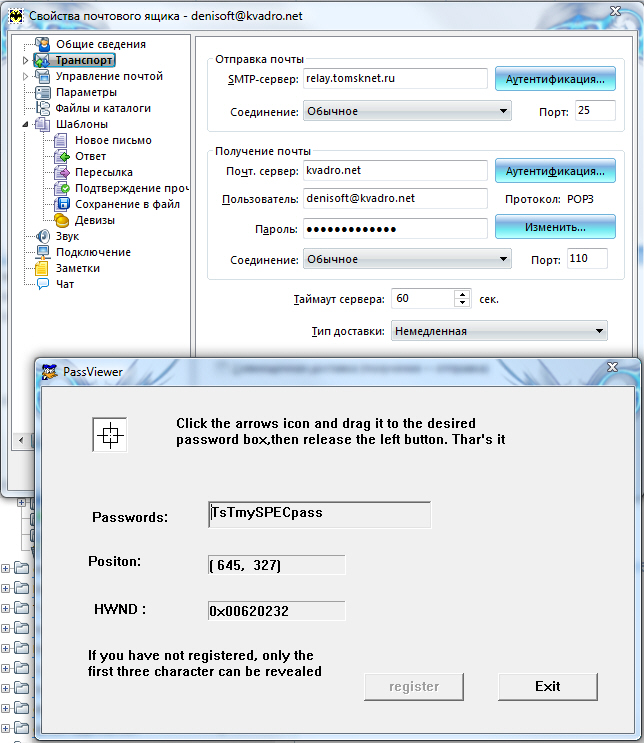The image size is (644, 743).
Task: Open the Заметки notes icon
Action: (43, 268)
